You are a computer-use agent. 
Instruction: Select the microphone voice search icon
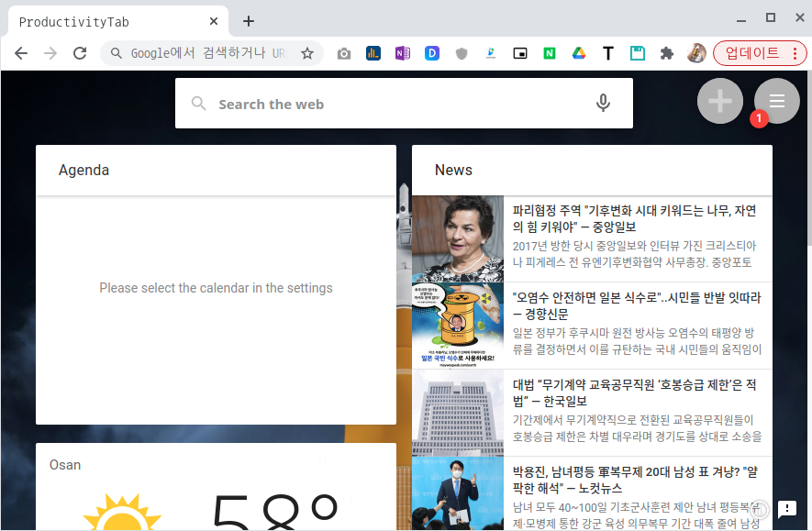click(x=603, y=103)
